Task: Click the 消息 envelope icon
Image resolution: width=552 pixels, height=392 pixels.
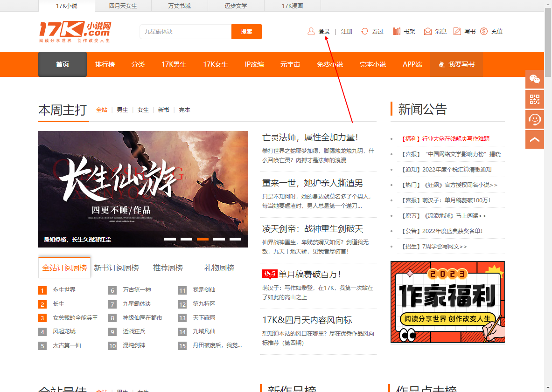Action: (428, 31)
